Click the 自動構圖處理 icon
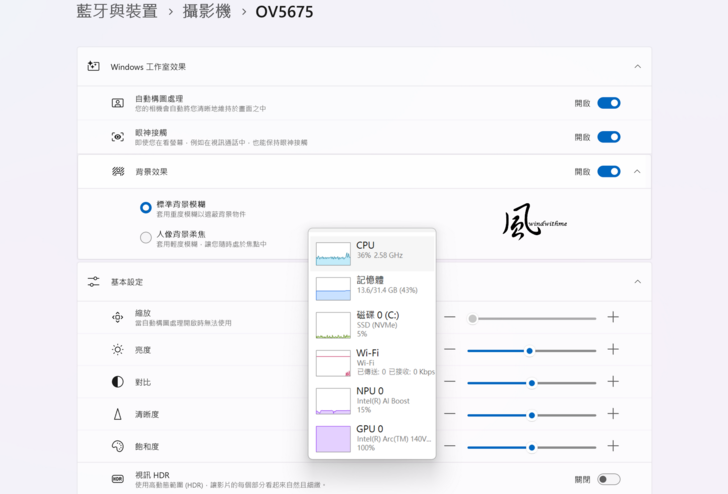 117,103
